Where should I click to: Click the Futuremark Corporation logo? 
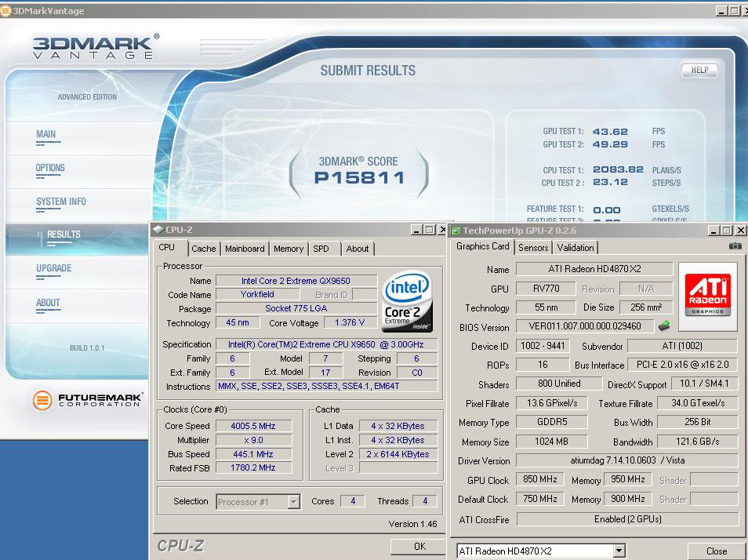[77, 400]
